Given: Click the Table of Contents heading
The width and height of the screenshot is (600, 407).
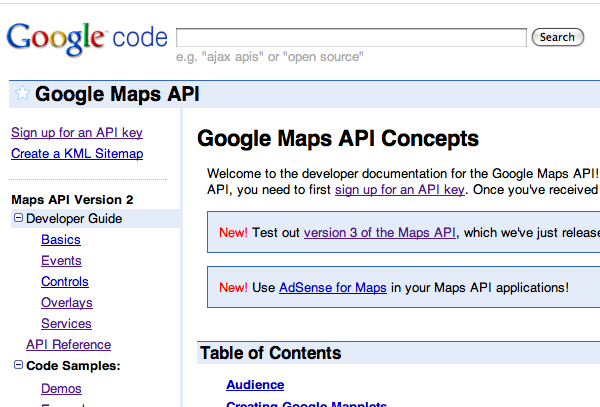Looking at the screenshot, I should [x=271, y=353].
